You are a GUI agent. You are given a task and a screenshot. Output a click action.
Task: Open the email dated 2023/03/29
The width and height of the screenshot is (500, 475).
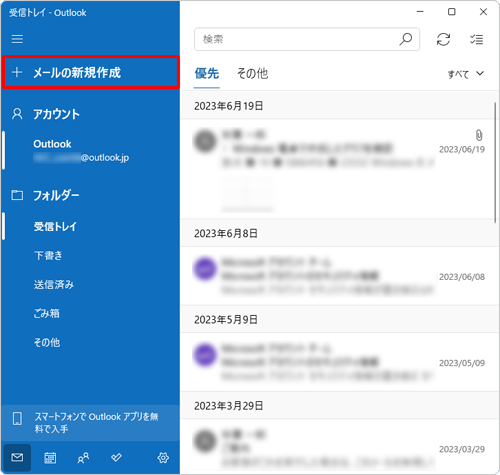tap(339, 447)
